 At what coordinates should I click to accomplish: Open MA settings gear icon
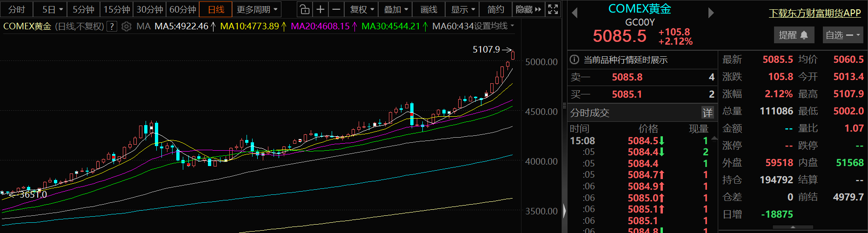click(126, 27)
